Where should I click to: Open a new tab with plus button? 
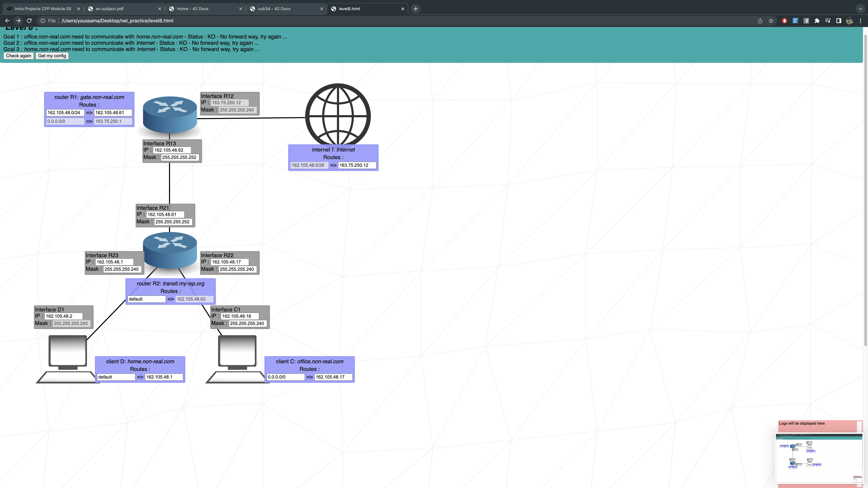pos(416,9)
